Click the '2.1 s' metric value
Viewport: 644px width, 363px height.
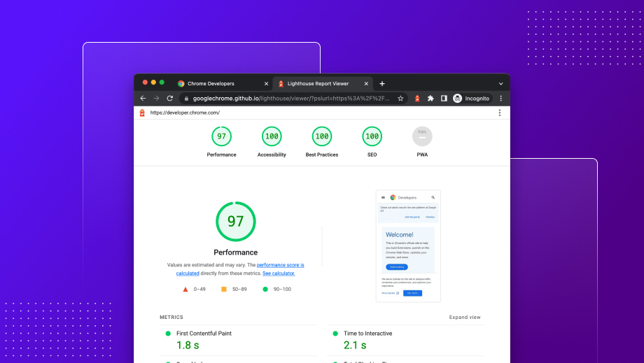355,346
